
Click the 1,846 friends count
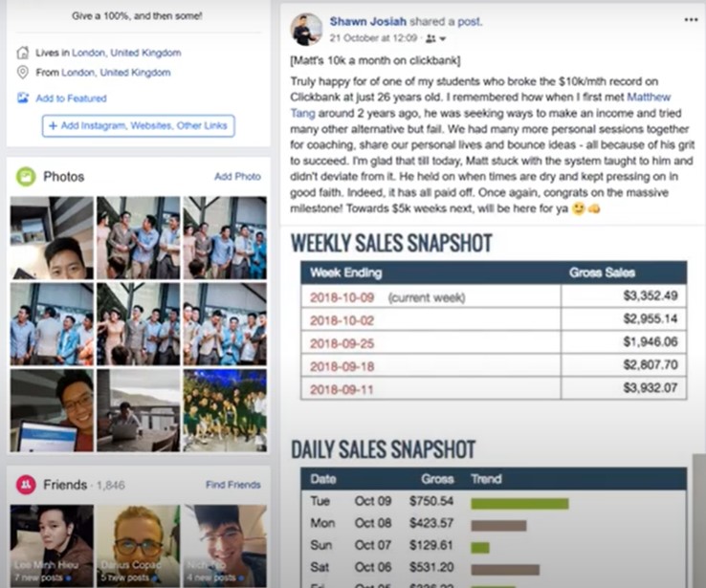[x=110, y=485]
